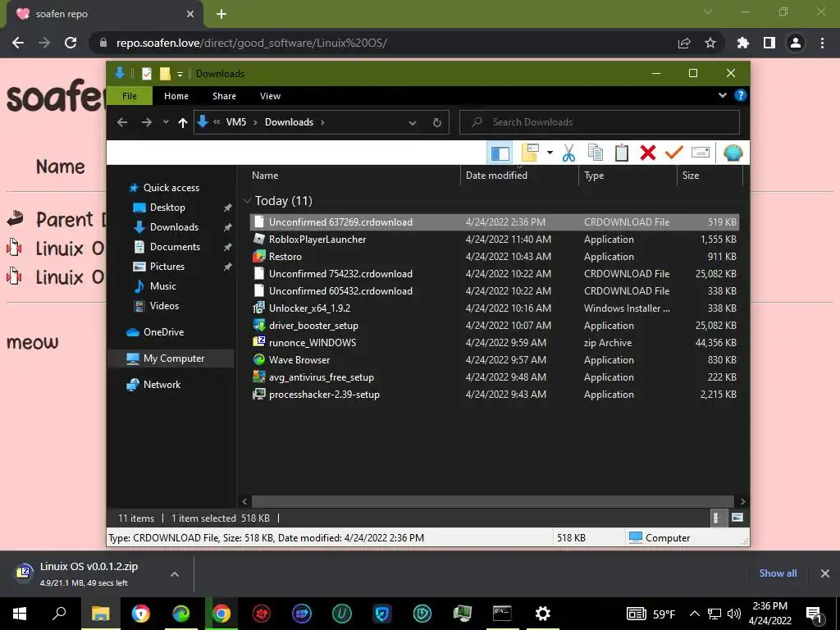Select Unconfirmed 637269.crdownload file
Viewport: 840px width, 630px height.
click(495, 221)
